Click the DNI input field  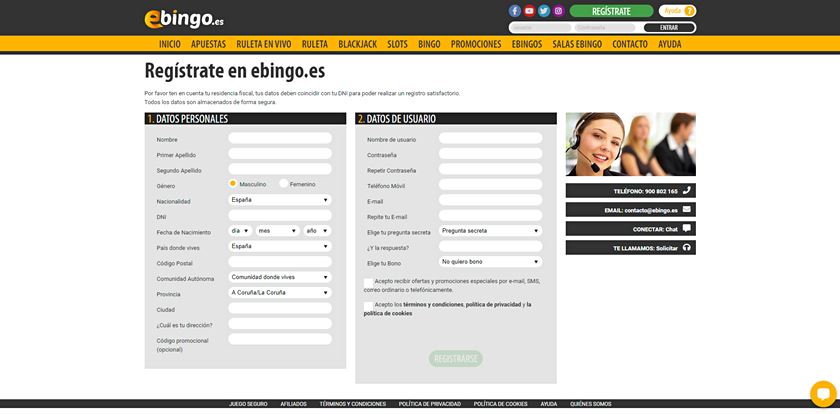(x=280, y=215)
